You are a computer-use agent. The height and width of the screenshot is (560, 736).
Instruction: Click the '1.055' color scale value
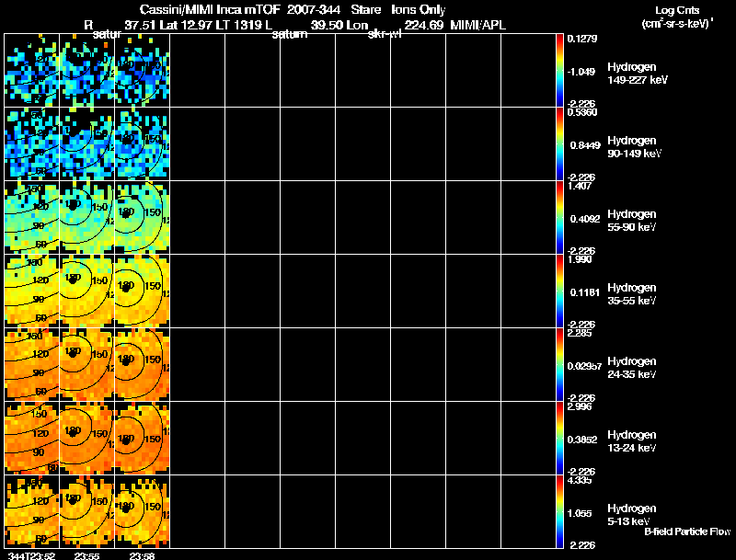580,514
